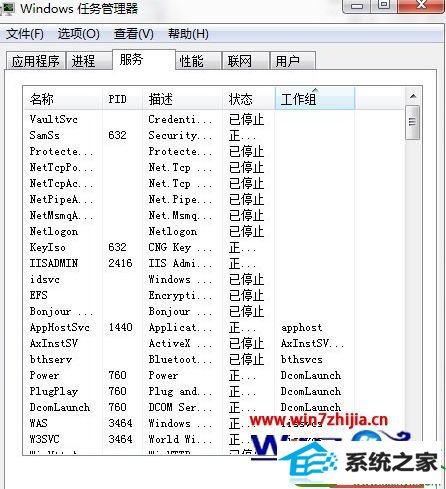Click PID 1440 of AppHostSvc
The height and width of the screenshot is (489, 446).
[120, 327]
